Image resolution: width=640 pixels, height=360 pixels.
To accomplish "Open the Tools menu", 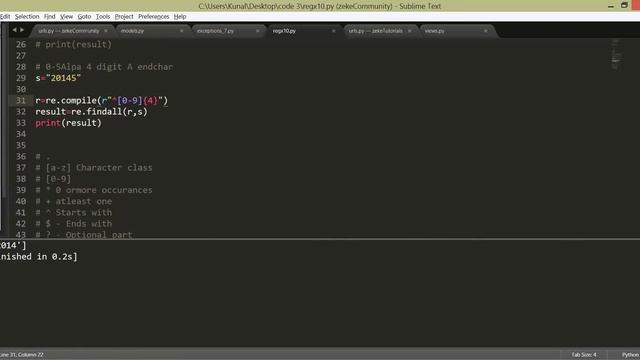I will click(x=103, y=16).
